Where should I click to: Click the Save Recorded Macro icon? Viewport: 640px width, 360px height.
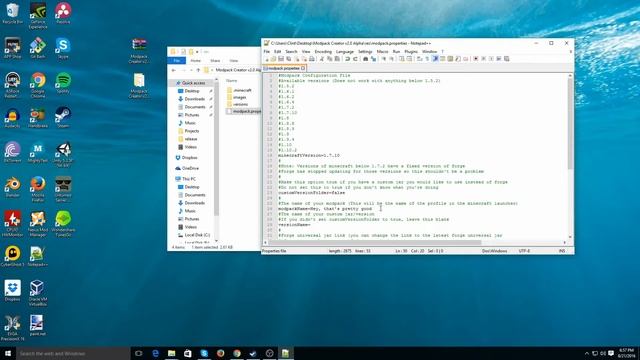coord(507,59)
